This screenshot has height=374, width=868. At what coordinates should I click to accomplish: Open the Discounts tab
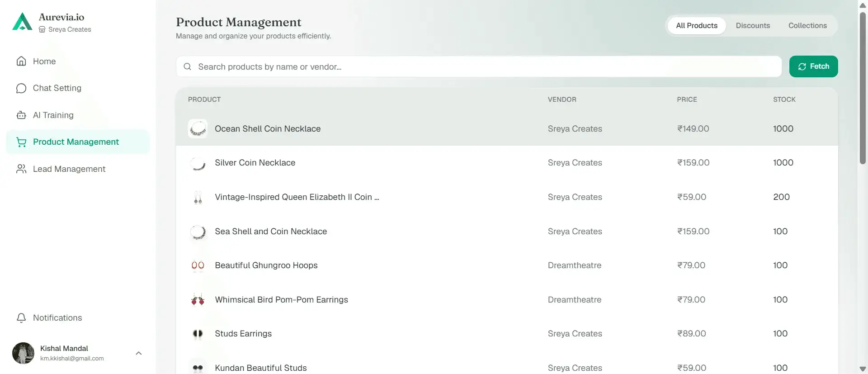(753, 26)
